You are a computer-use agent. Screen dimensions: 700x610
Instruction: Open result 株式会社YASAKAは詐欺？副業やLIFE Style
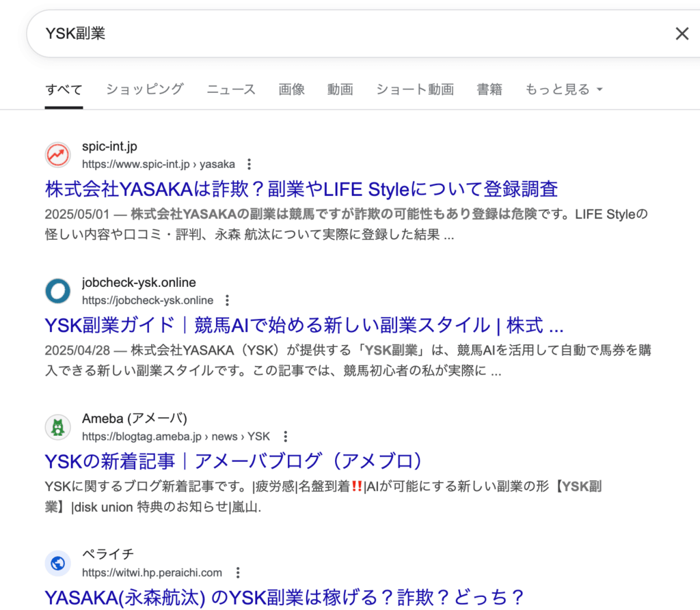pyautogui.click(x=301, y=189)
